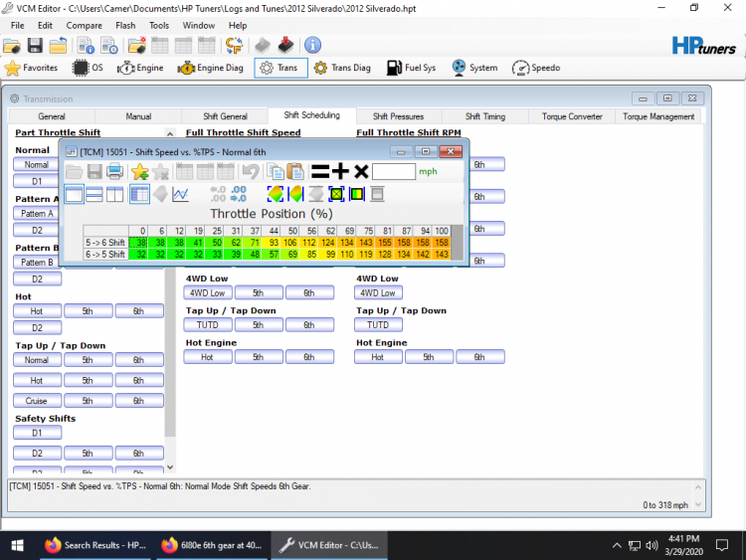Viewport: 746px width, 560px height.
Task: Show hidden system tray icons chevron
Action: click(616, 545)
